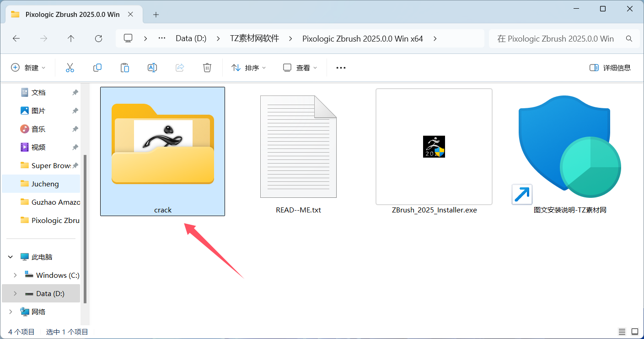Open the Jucheng folder in sidebar

[41, 184]
